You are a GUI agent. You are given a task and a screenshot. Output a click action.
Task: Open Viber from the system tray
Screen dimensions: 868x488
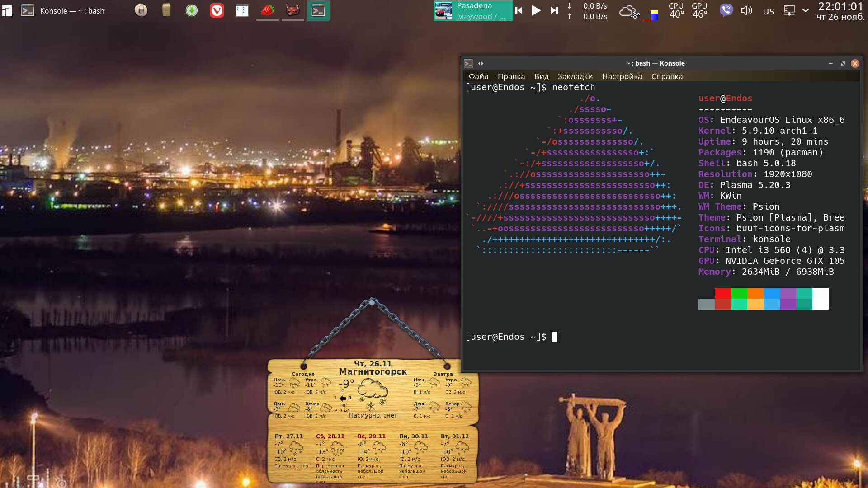(726, 10)
